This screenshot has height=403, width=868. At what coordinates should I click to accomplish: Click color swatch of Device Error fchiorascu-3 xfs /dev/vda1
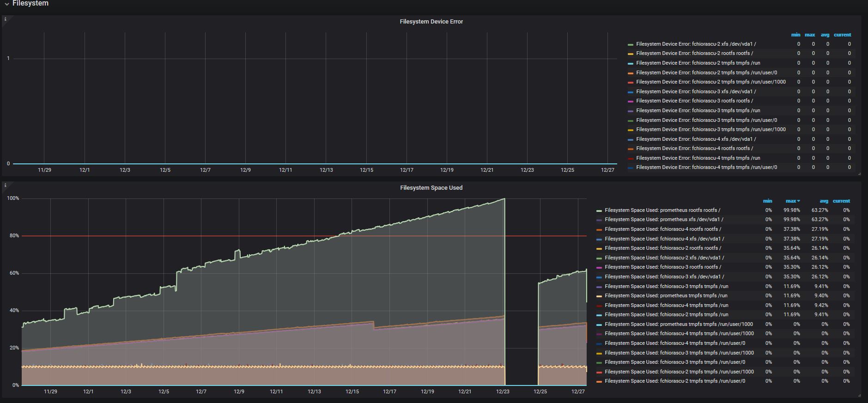(x=631, y=92)
